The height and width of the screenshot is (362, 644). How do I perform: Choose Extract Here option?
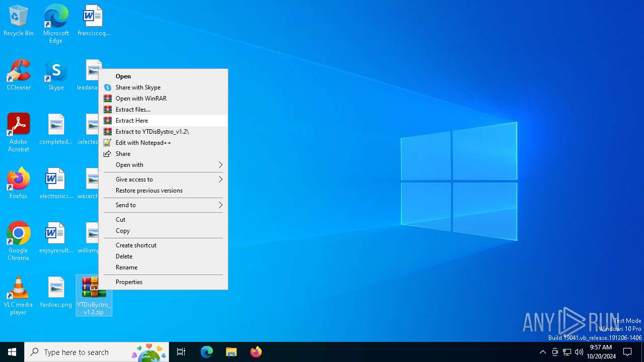[x=163, y=121]
